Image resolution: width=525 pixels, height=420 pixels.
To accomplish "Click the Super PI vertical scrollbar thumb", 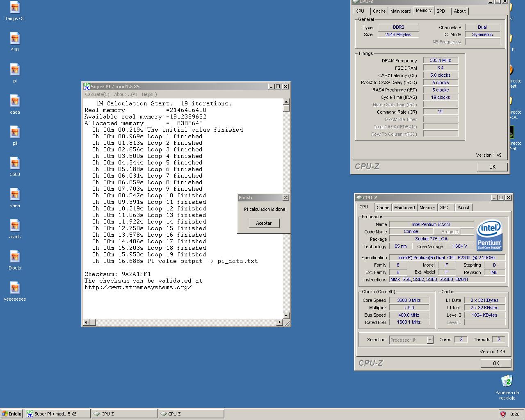I will (286, 108).
